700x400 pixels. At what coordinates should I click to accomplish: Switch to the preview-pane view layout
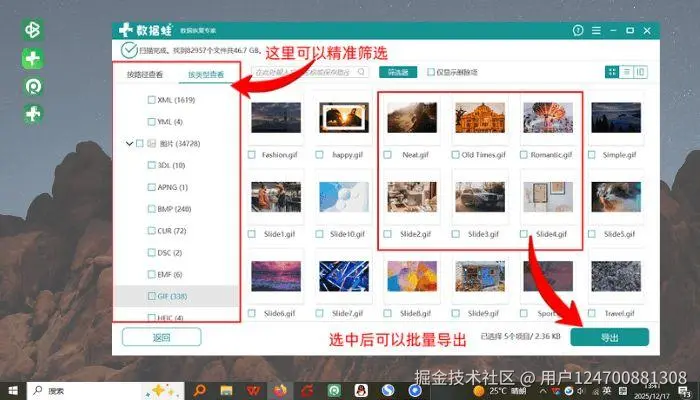pos(640,72)
